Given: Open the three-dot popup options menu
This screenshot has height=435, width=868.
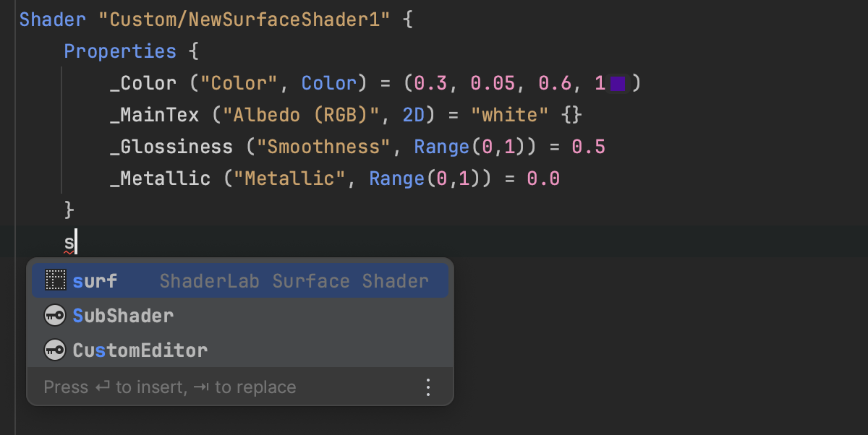Looking at the screenshot, I should [428, 387].
